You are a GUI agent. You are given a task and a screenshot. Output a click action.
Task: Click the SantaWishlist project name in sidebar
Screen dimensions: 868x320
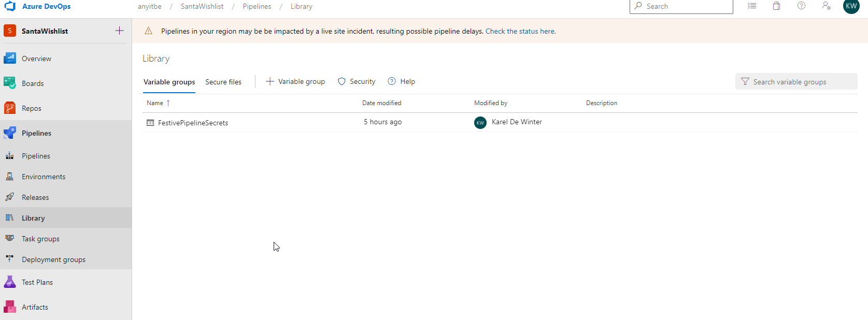point(45,31)
